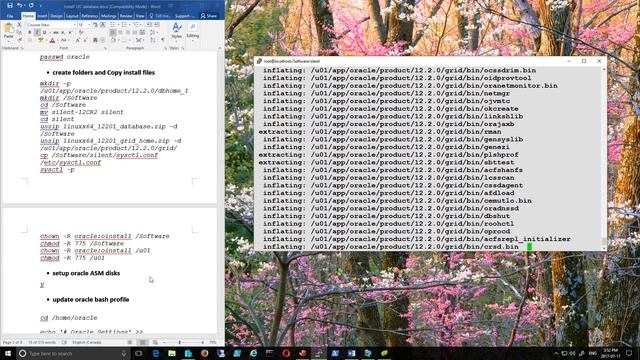Open the Styles gallery

coord(177,32)
